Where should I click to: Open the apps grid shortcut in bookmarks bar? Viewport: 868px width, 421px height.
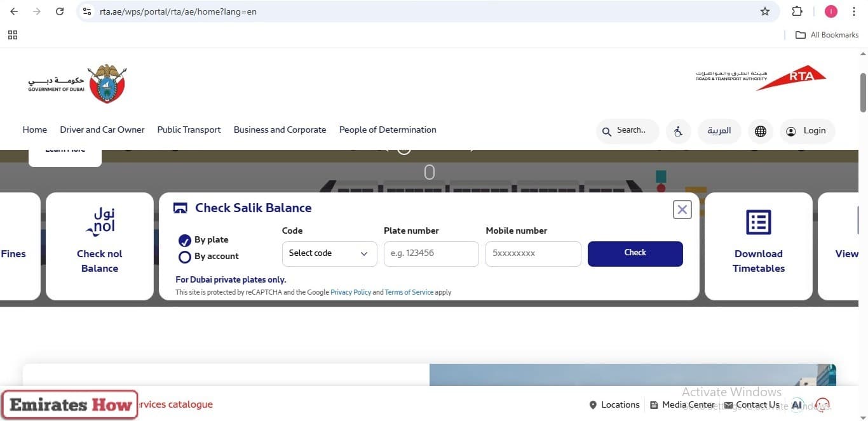13,35
